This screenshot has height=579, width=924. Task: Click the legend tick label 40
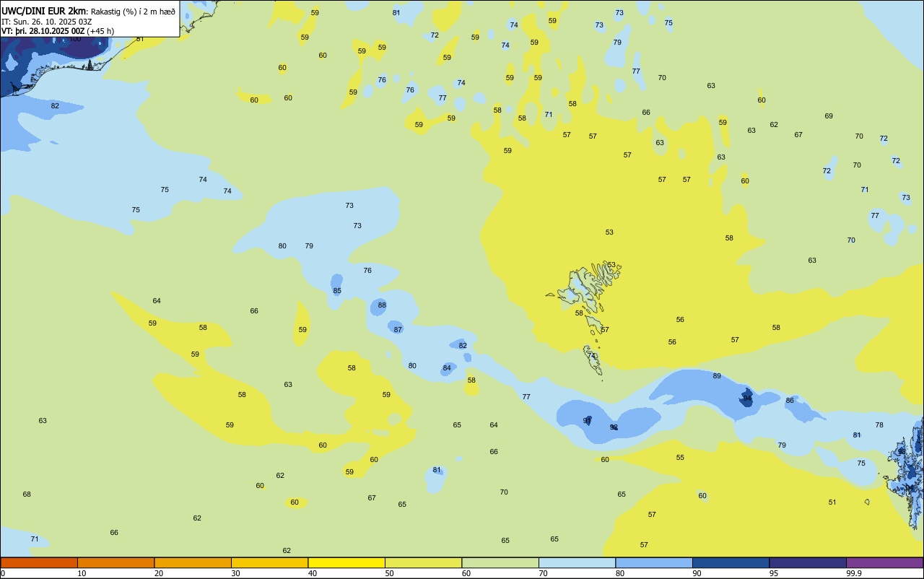pos(313,573)
